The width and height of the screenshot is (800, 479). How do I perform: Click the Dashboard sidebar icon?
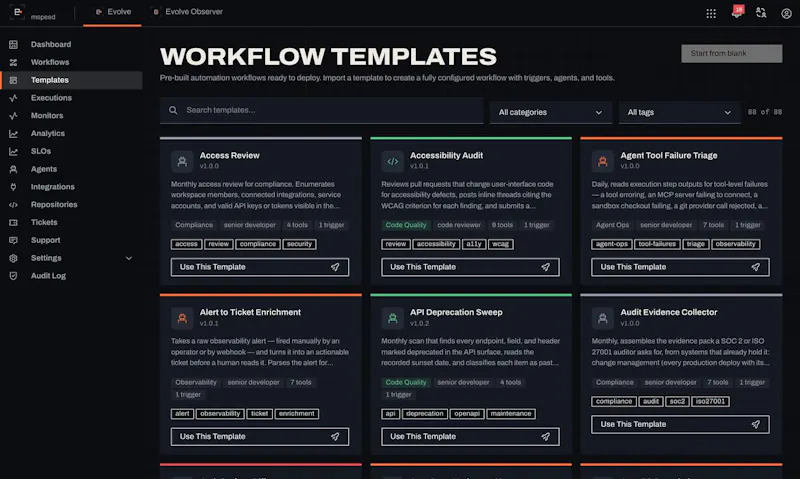(13, 44)
